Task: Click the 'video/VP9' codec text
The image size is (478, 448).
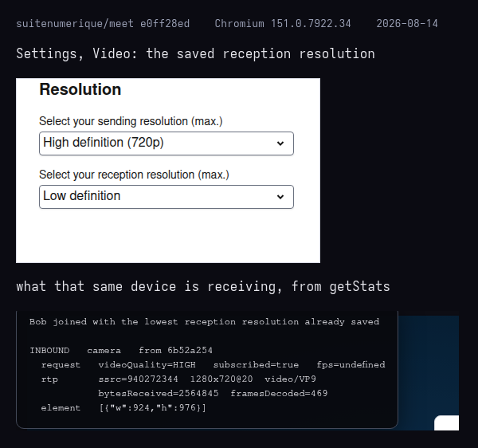Action: tap(290, 379)
